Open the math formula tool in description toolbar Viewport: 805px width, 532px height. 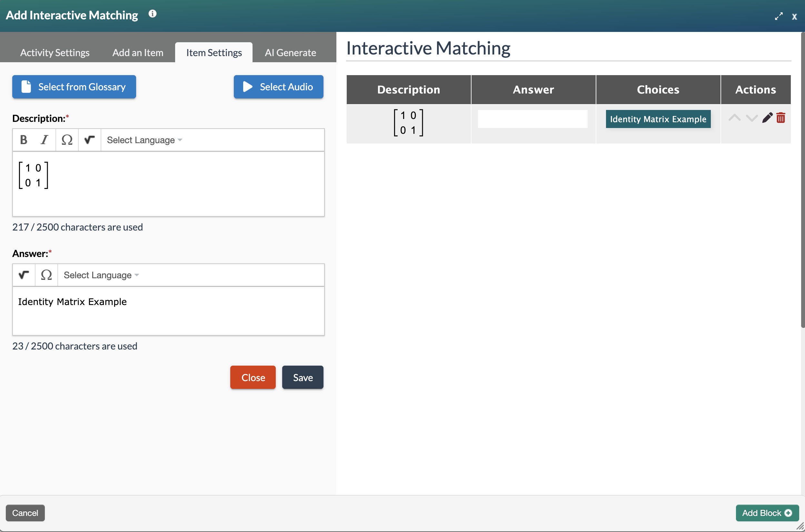[x=89, y=139]
